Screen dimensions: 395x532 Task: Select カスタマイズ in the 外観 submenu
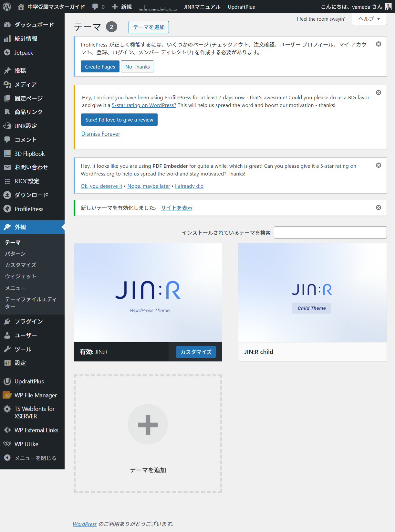point(21,265)
